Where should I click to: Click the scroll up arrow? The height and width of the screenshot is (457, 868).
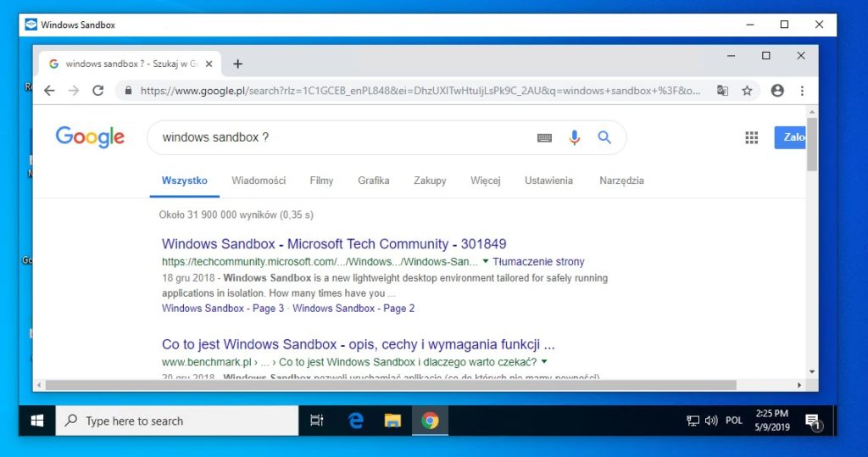[x=811, y=113]
